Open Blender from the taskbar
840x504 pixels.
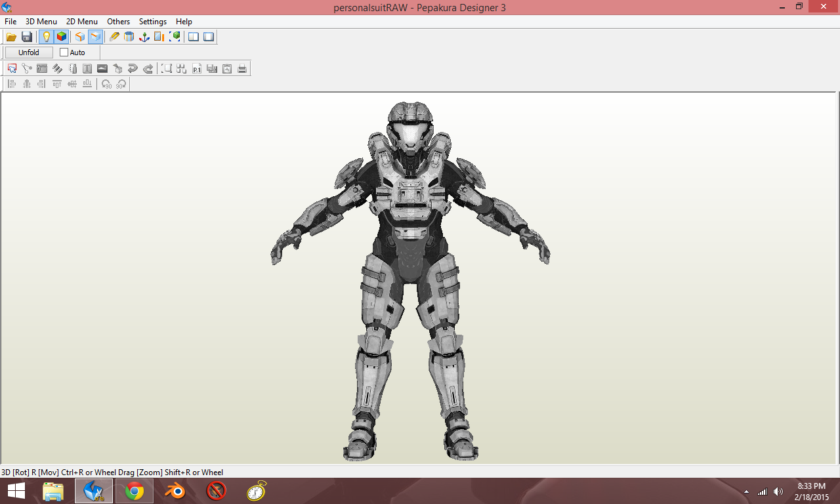click(175, 491)
